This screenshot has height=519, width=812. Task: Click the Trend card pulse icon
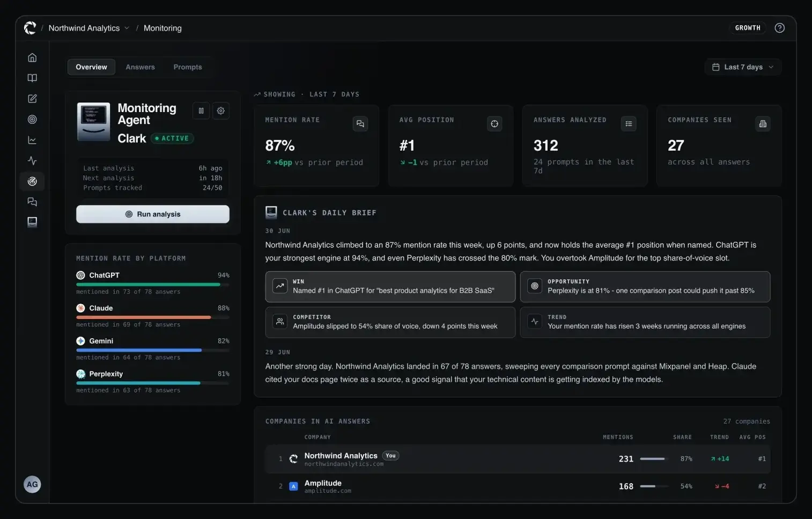535,322
